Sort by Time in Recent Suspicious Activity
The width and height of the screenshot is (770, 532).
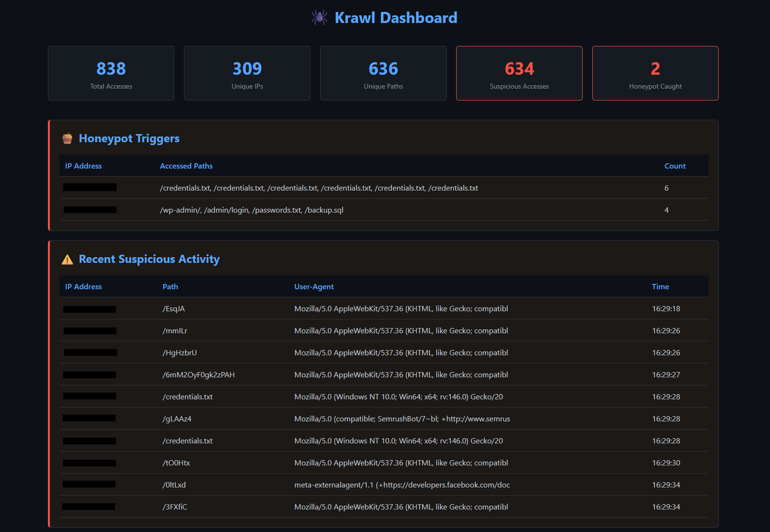[x=660, y=286]
